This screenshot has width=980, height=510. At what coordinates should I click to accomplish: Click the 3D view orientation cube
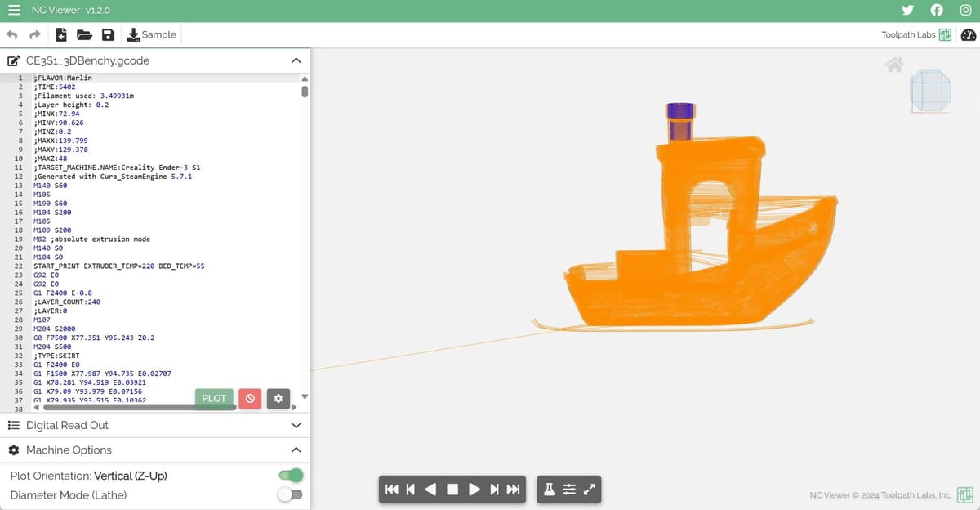[x=930, y=90]
